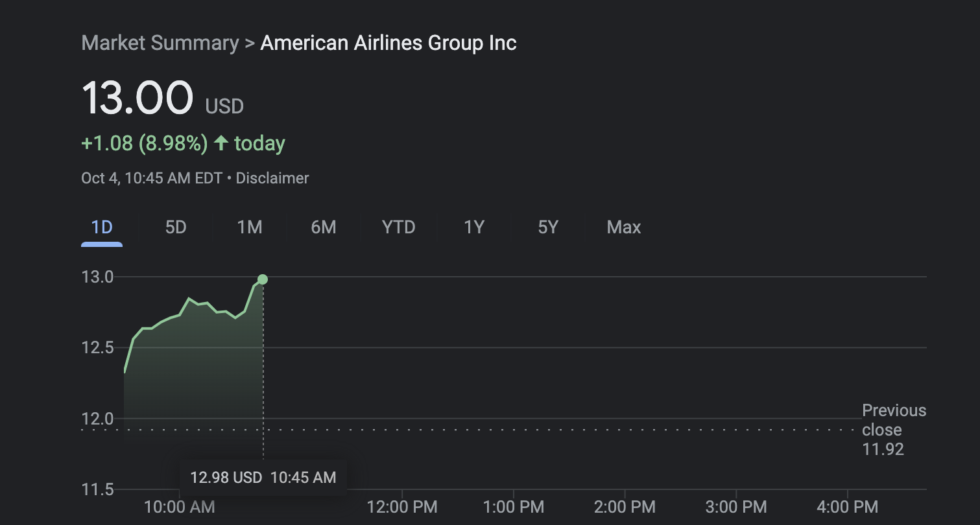Image resolution: width=980 pixels, height=525 pixels.
Task: Show the 1M price history
Action: [x=250, y=227]
